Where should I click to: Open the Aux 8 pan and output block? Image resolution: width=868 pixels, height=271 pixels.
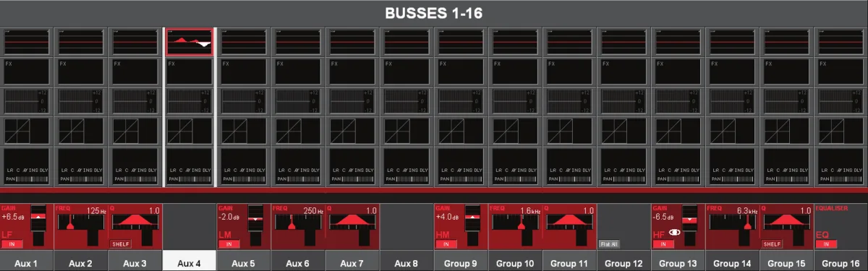pyautogui.click(x=407, y=166)
